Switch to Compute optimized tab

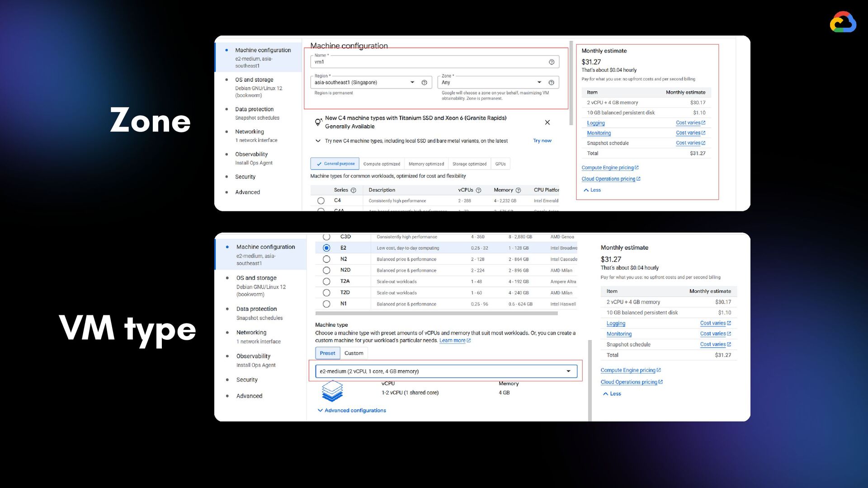(382, 164)
